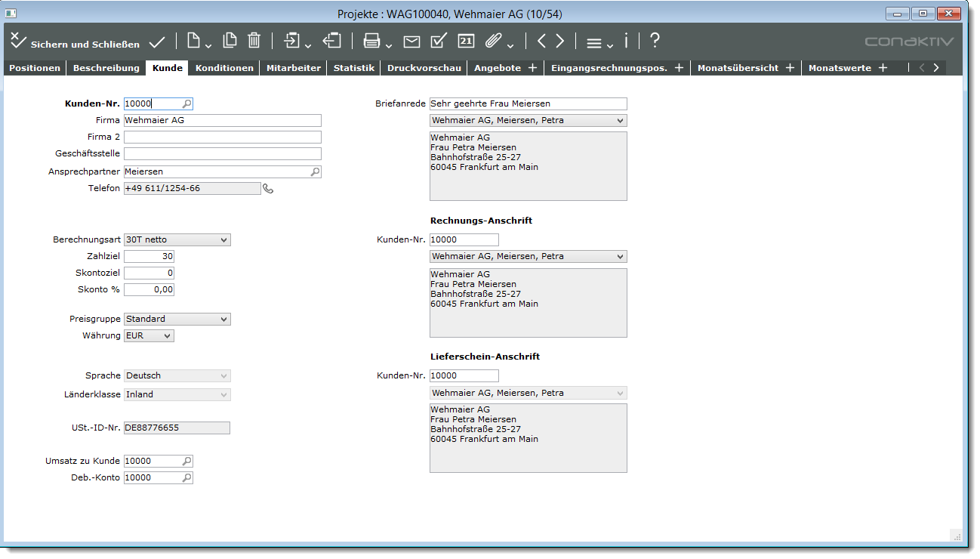Screen dimensions: 980x559
Task: Open the Mitarbeiter tab
Action: coord(293,68)
